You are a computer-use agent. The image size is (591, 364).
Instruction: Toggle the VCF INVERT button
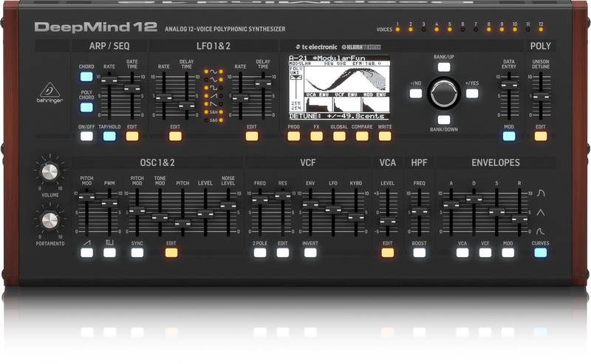click(x=310, y=253)
